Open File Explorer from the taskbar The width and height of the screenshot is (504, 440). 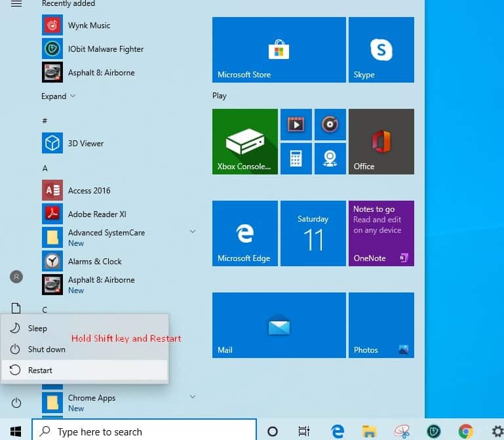coord(370,431)
